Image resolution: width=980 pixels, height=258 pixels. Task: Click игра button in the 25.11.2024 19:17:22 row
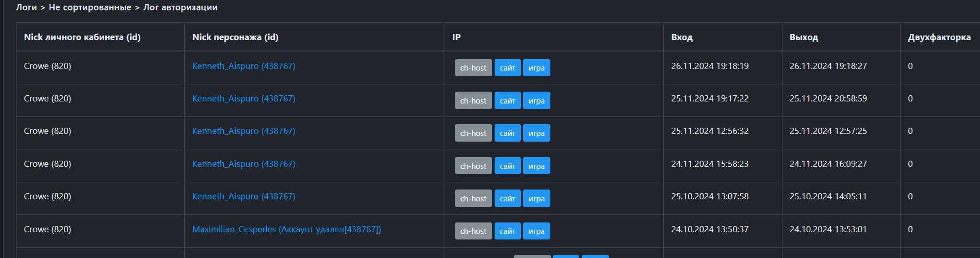click(536, 101)
